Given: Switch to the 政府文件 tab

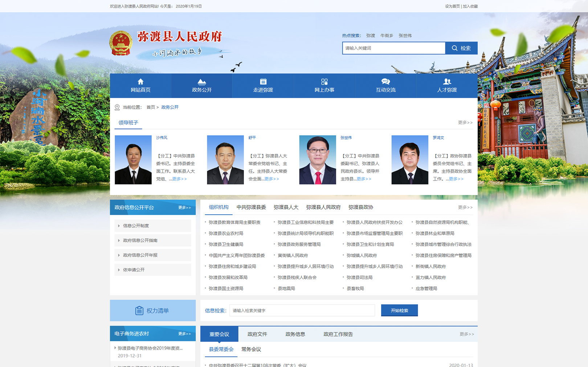Looking at the screenshot, I should 257,334.
